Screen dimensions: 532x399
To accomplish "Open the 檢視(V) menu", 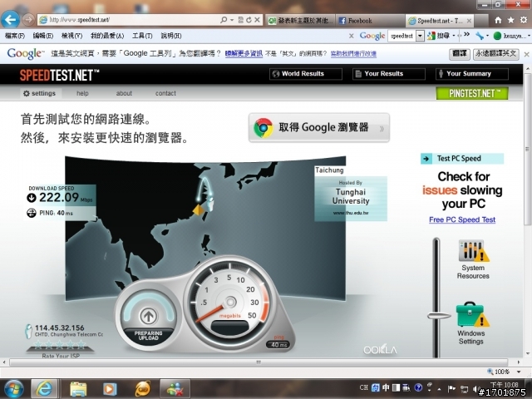I will (72, 36).
